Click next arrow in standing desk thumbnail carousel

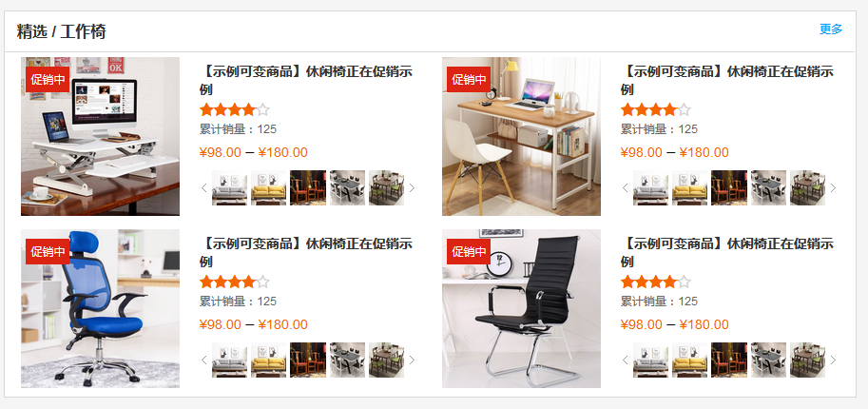coord(412,188)
